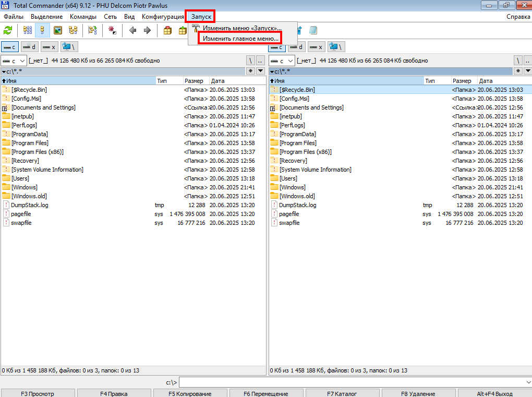Image resolution: width=532 pixels, height=397 pixels.
Task: Click [Windows] folder icon in left panel
Action: coord(6,187)
